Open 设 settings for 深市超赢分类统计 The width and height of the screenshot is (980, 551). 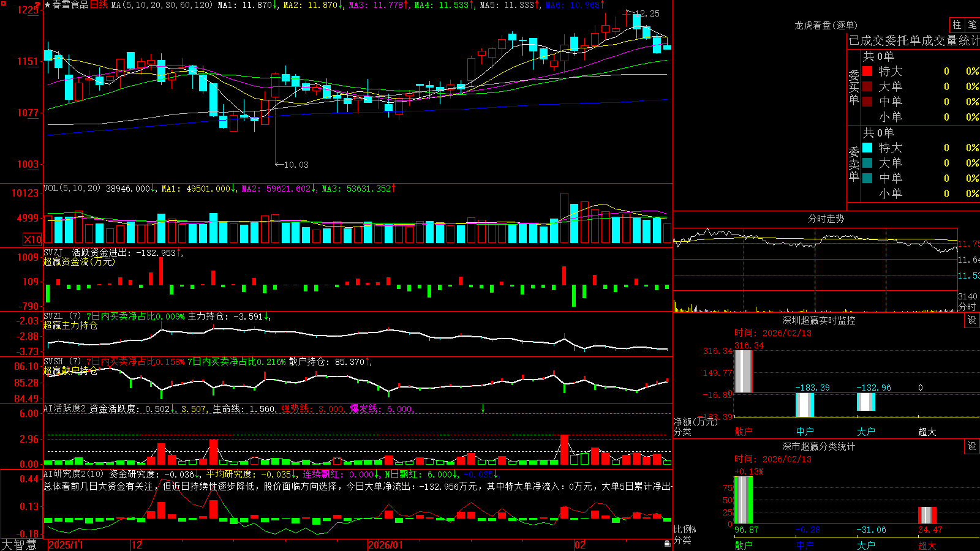[x=972, y=446]
